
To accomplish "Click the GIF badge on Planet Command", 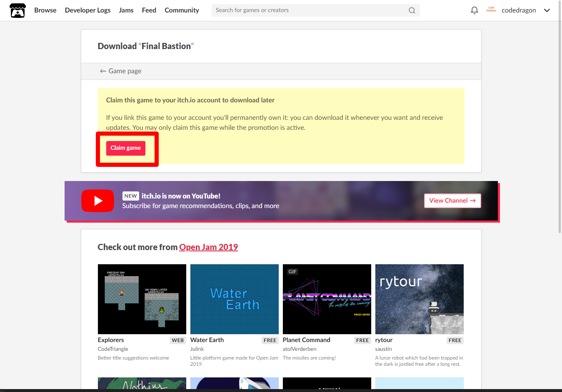I will point(292,272).
